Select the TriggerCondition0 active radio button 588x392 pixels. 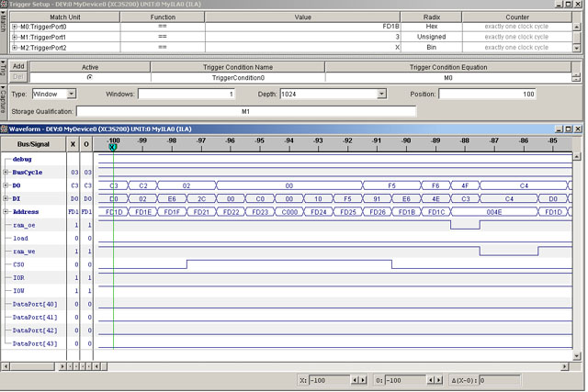(x=89, y=78)
